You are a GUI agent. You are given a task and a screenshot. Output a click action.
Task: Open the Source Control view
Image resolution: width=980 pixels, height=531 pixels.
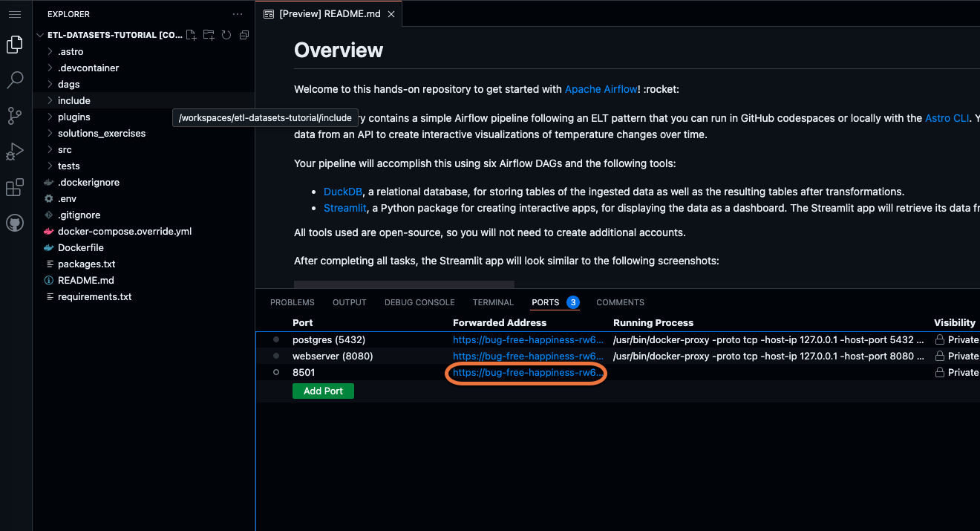15,115
